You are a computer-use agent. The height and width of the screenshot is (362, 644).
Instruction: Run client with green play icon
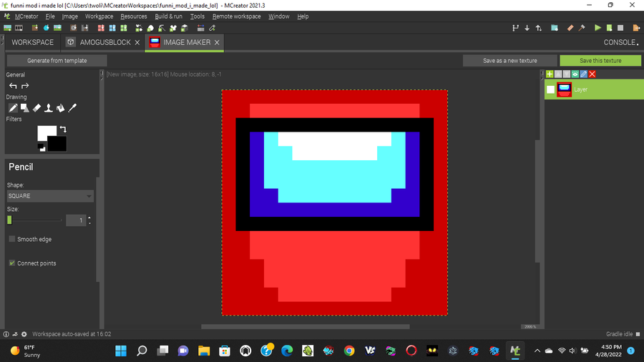pyautogui.click(x=597, y=28)
